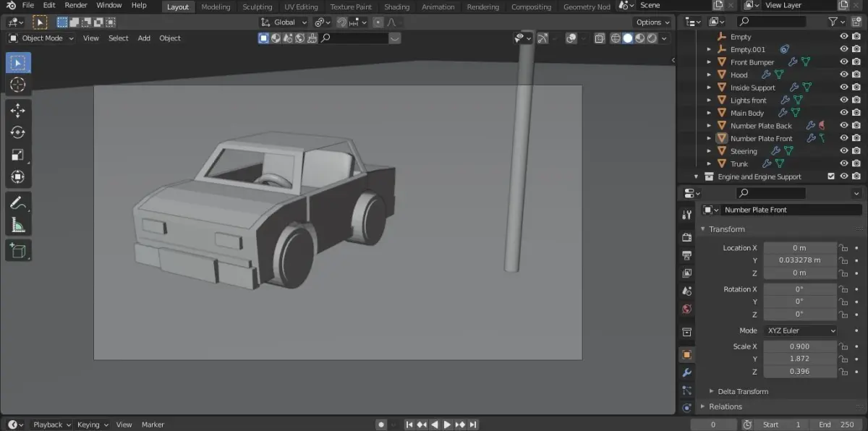
Task: Click the play animation button
Action: 447,424
